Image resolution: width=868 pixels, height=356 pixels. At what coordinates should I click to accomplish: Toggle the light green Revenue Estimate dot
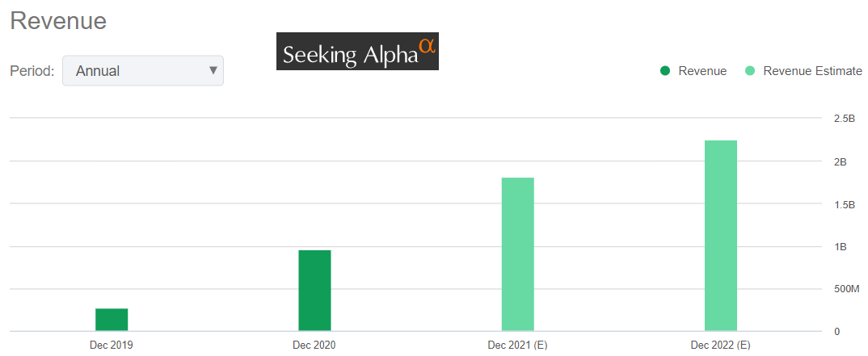pyautogui.click(x=750, y=71)
